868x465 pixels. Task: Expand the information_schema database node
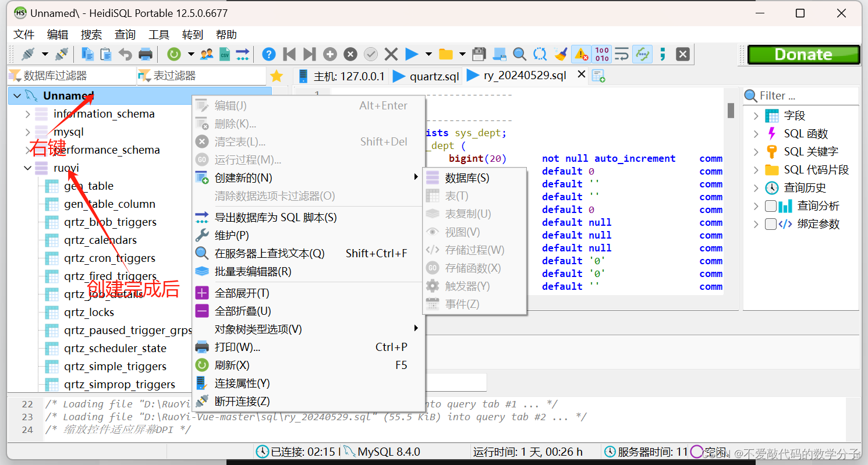(x=27, y=114)
